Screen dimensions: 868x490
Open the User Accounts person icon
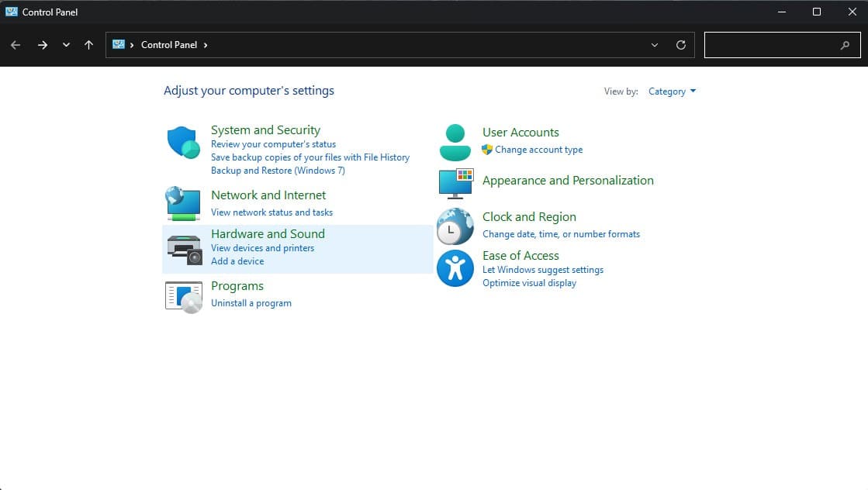point(455,142)
